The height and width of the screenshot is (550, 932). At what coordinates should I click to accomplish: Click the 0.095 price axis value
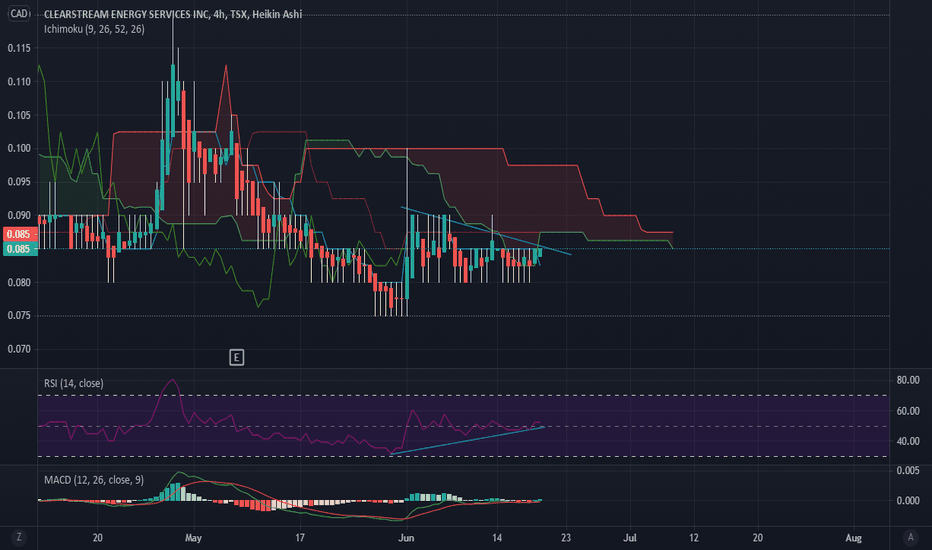point(19,182)
